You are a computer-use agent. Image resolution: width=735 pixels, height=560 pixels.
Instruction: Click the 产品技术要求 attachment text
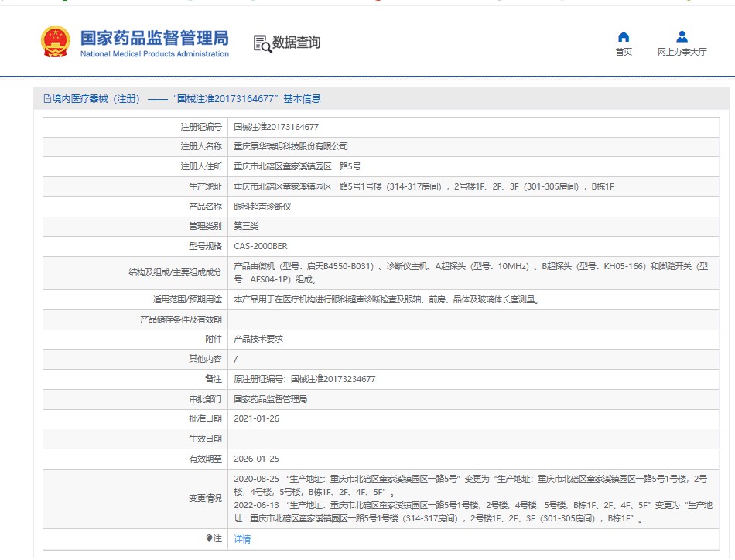(x=258, y=340)
